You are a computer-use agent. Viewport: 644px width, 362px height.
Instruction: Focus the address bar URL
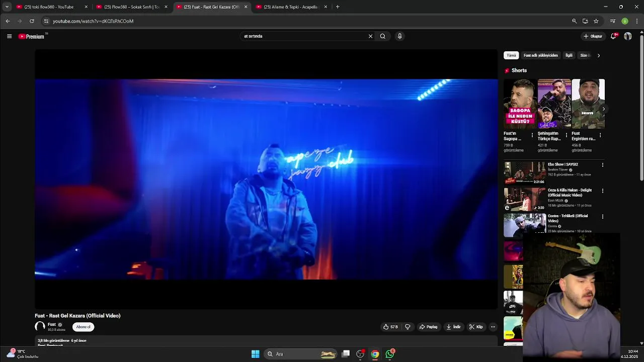(x=93, y=21)
